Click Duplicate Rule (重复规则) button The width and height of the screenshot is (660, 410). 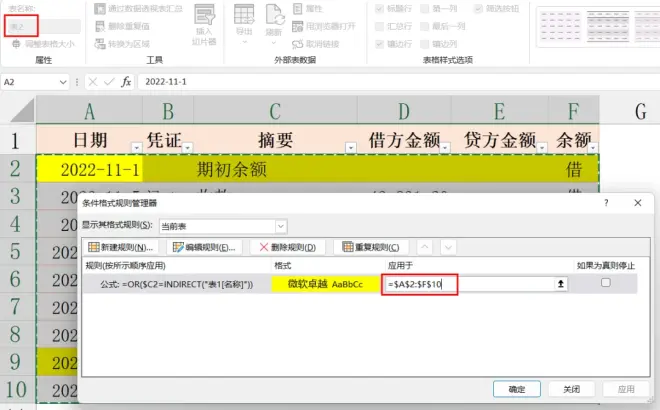[x=371, y=247]
